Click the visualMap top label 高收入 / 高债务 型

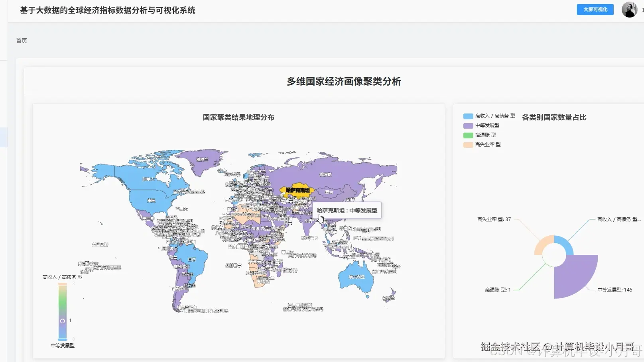pos(63,277)
